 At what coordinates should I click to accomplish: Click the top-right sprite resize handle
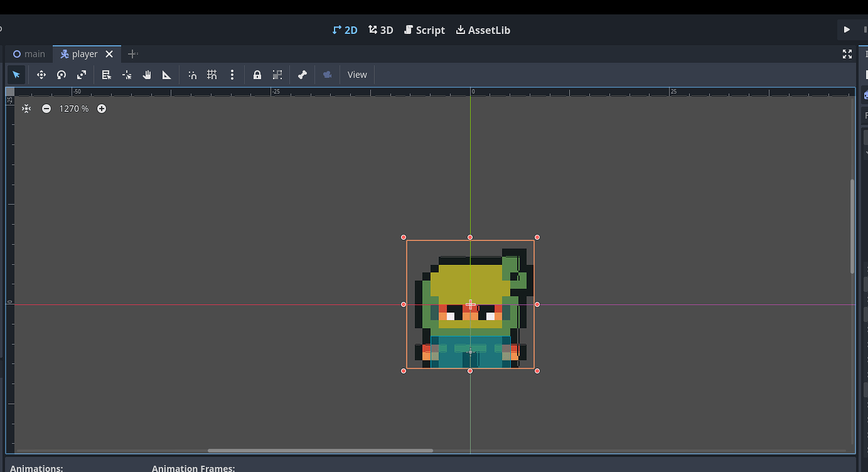click(x=537, y=237)
